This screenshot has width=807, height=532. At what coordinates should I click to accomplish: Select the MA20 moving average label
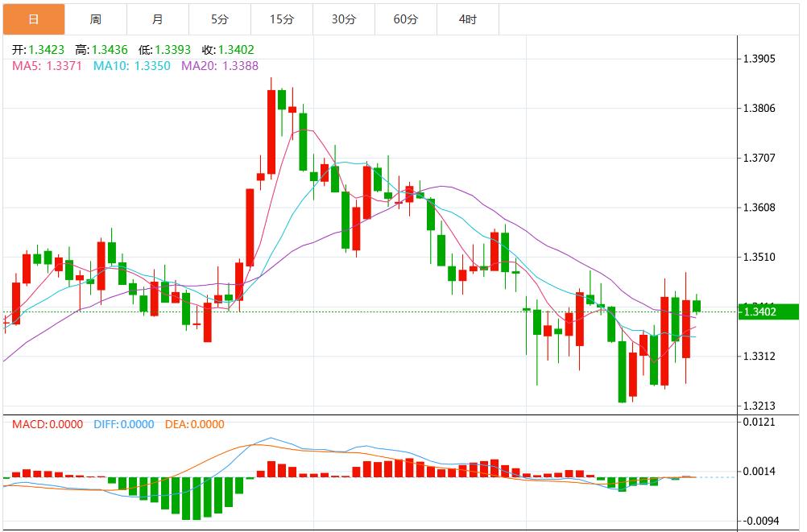(220, 66)
